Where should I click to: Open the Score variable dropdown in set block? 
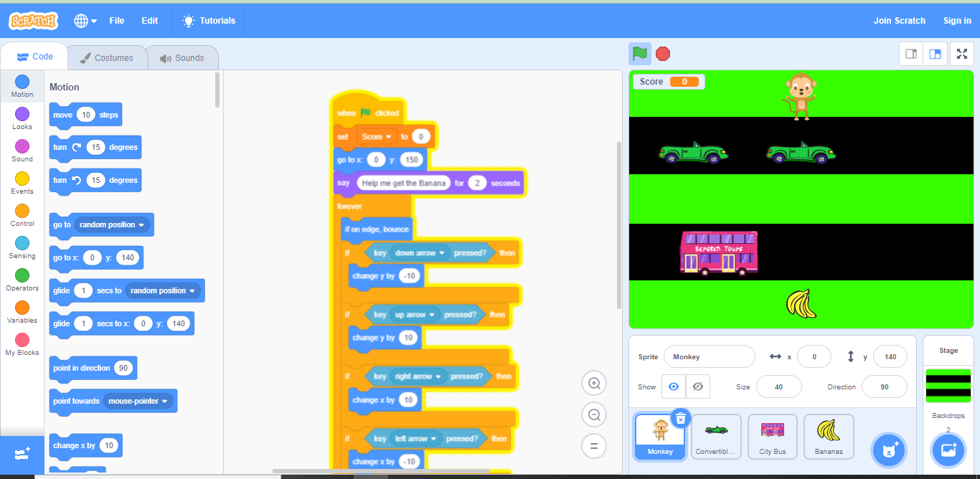(377, 136)
